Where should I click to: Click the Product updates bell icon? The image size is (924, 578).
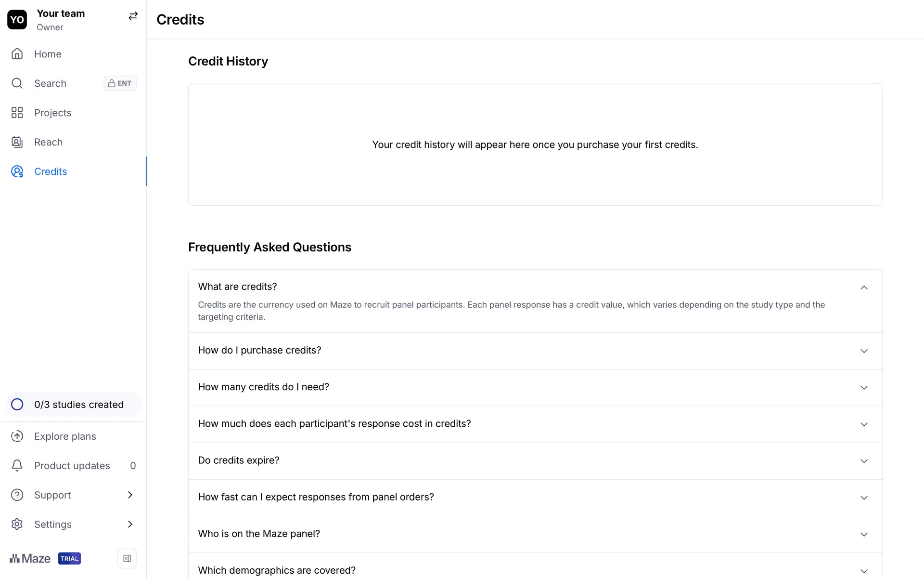17,466
